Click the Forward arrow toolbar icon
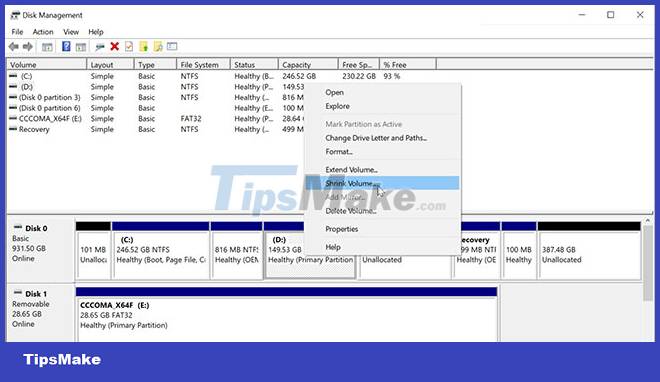 tap(28, 47)
